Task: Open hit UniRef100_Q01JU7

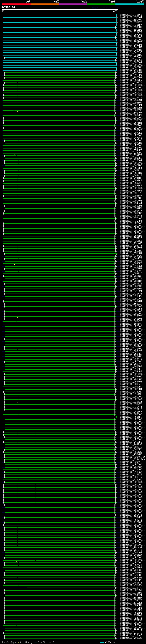Action: click(131, 48)
